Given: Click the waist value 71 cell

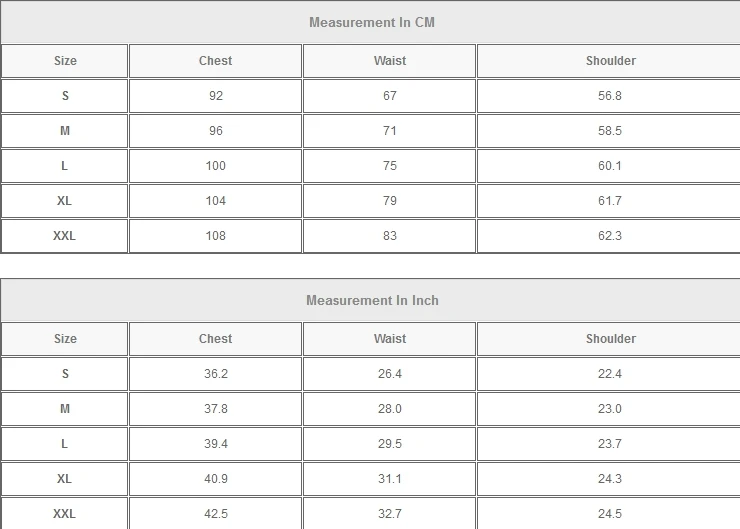Looking at the screenshot, I should coord(389,131).
